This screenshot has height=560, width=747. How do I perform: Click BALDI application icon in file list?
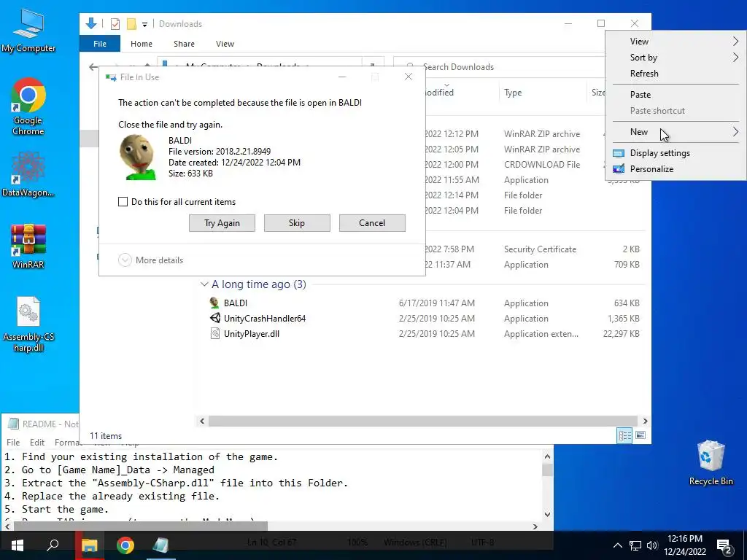[215, 303]
